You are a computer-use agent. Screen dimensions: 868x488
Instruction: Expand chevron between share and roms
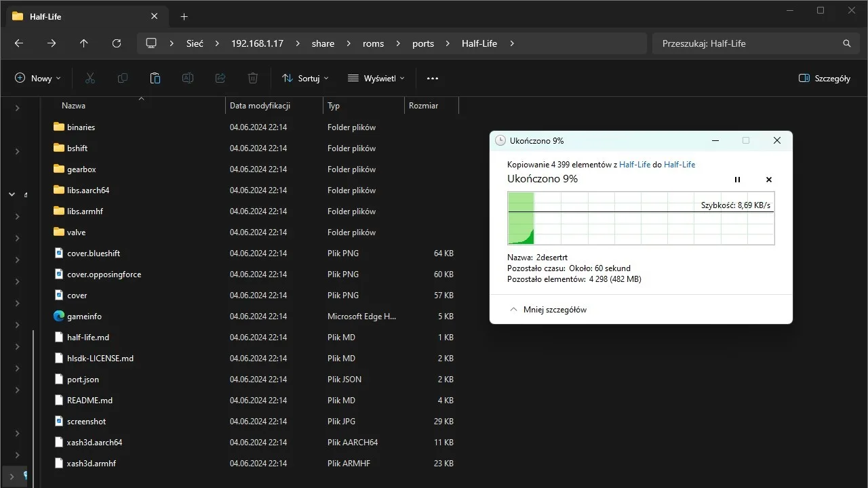(349, 43)
